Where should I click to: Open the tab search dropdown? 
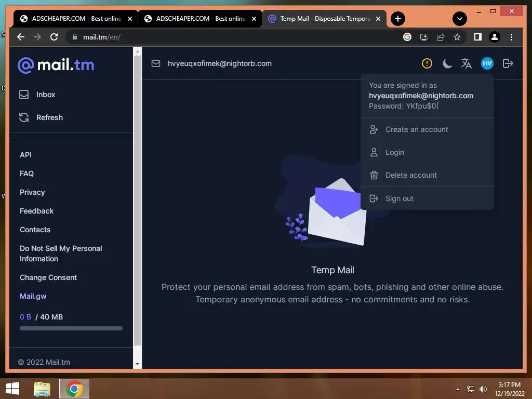[460, 19]
